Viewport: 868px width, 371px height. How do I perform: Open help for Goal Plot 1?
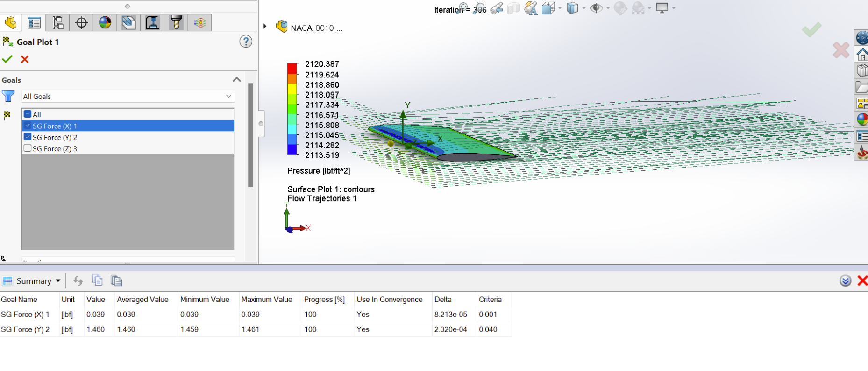click(x=246, y=42)
